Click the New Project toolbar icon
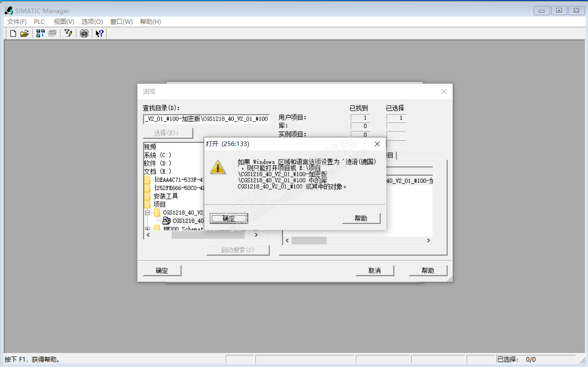This screenshot has height=367, width=588. click(13, 34)
